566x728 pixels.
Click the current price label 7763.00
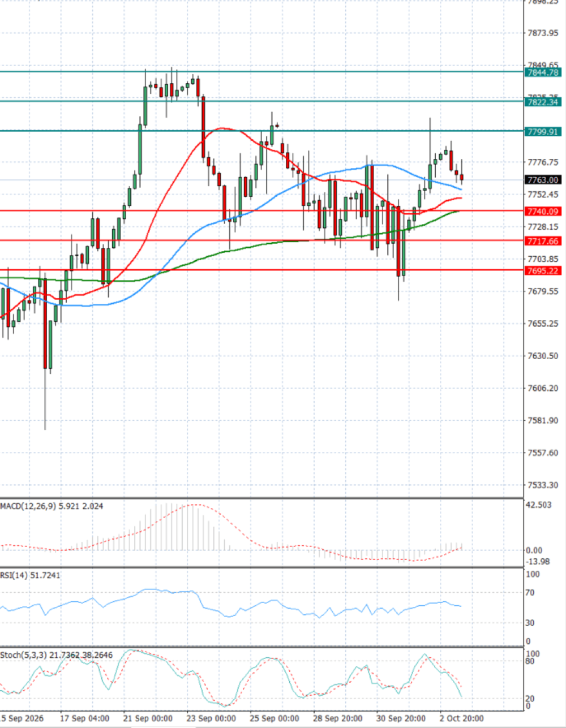[x=542, y=180]
